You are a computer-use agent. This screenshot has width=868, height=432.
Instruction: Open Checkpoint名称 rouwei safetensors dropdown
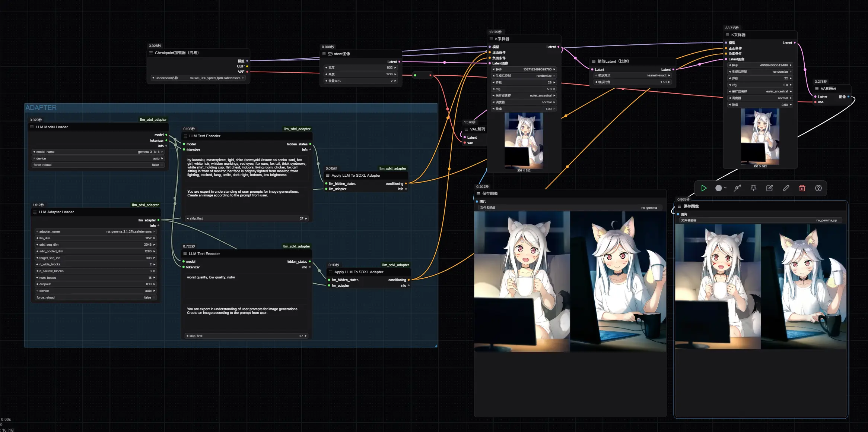point(198,78)
